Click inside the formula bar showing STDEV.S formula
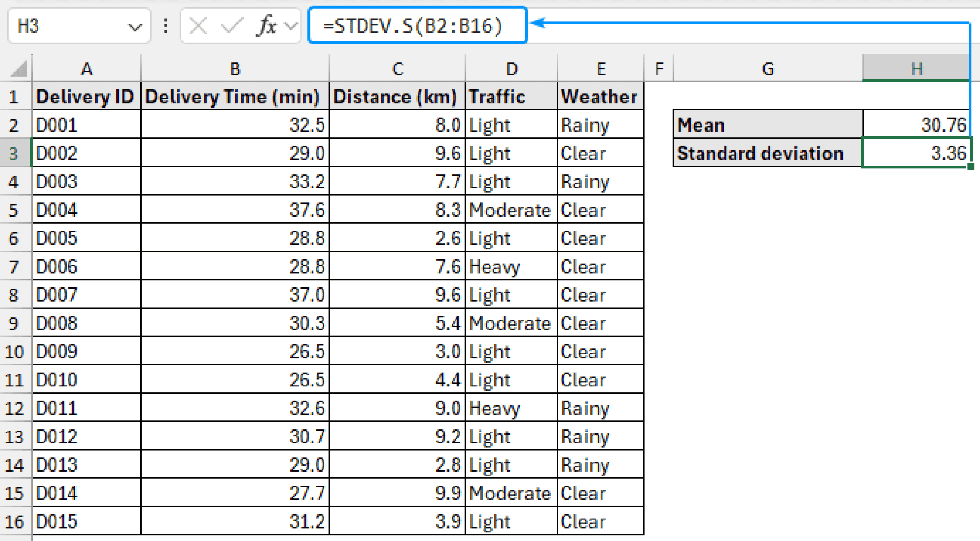980x541 pixels. pos(416,26)
